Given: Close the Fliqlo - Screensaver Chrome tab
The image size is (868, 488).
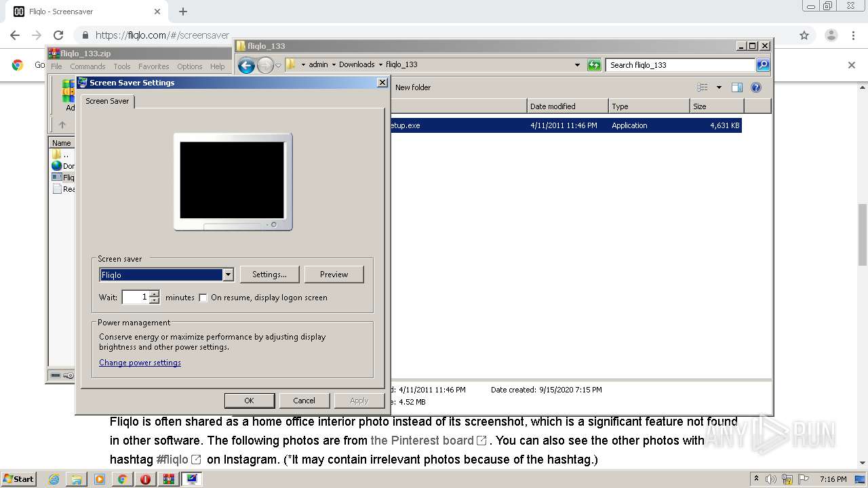Looking at the screenshot, I should click(x=157, y=12).
